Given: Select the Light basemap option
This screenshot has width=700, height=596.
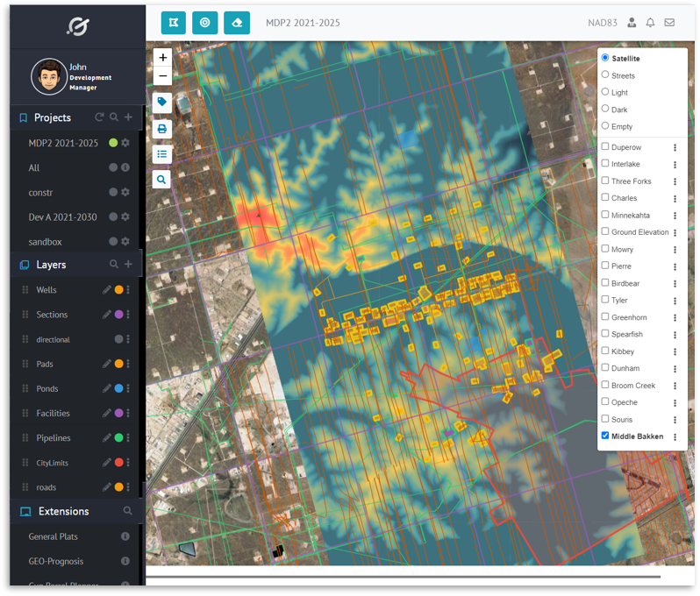Looking at the screenshot, I should pyautogui.click(x=605, y=91).
